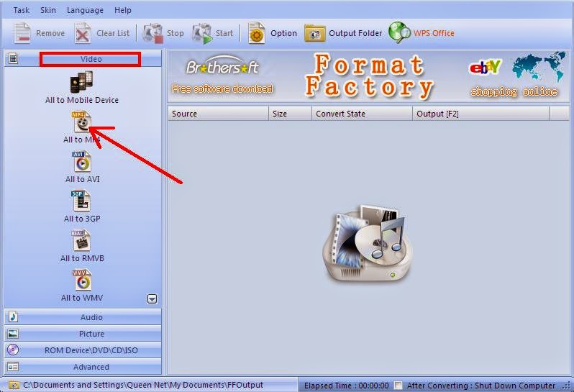Click the film strip icon beside Video
The width and height of the screenshot is (574, 392).
(13, 58)
